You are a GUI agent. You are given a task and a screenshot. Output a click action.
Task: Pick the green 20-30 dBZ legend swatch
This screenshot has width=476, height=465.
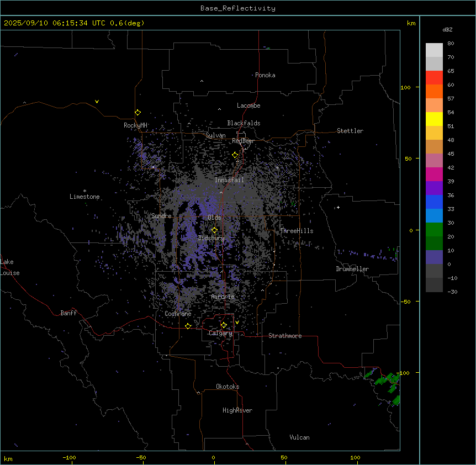pyautogui.click(x=434, y=230)
